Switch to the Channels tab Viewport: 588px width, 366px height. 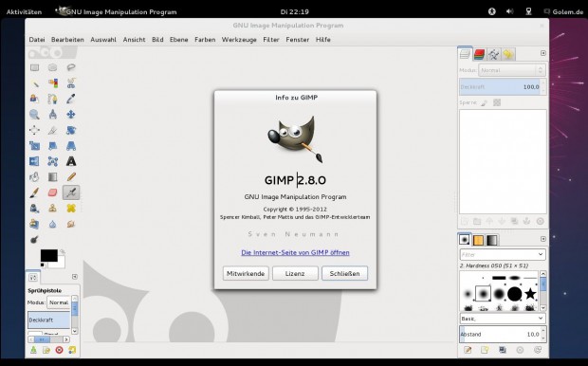[x=479, y=54]
